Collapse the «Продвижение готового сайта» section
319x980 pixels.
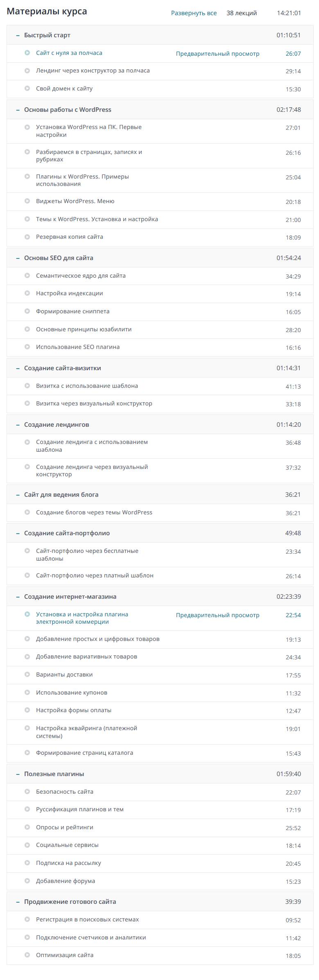(x=17, y=901)
